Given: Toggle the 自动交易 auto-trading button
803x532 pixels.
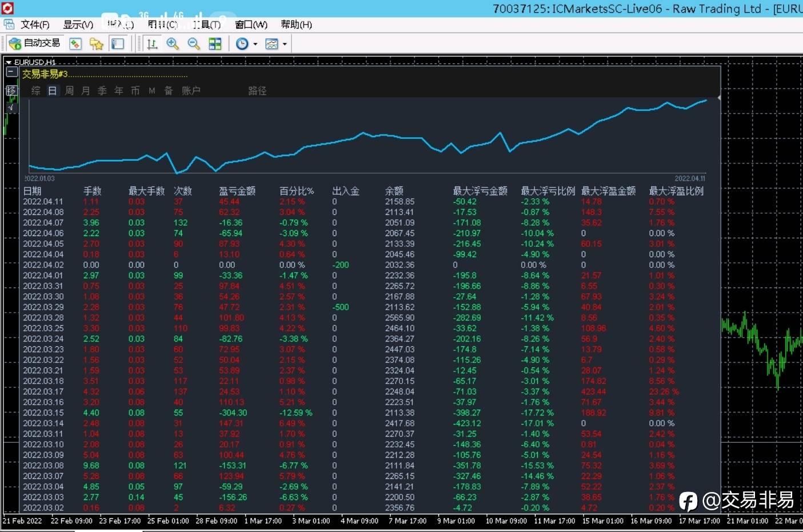Looking at the screenshot, I should [x=35, y=43].
